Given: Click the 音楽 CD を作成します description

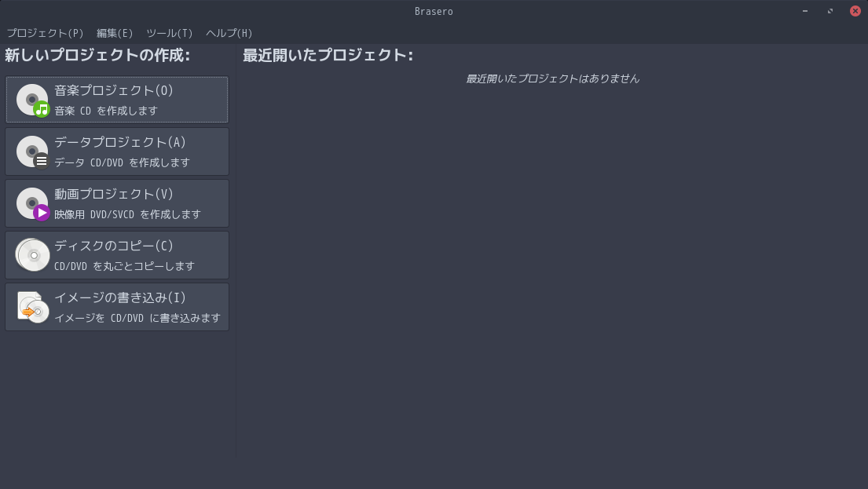Looking at the screenshot, I should click(106, 111).
